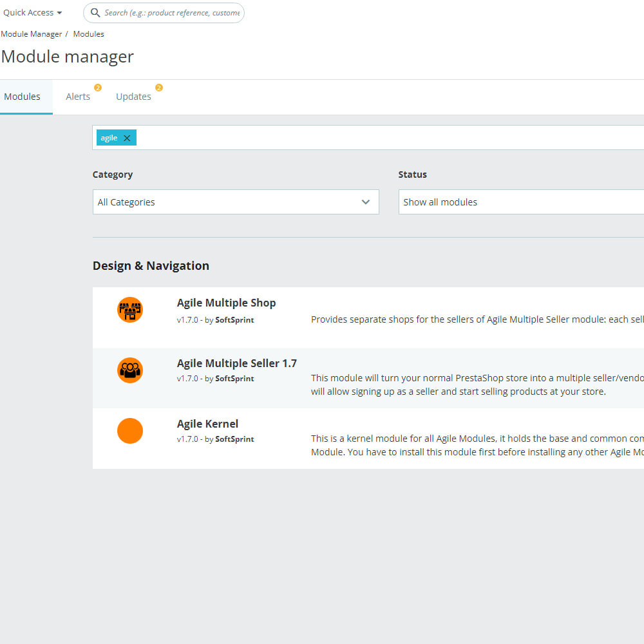This screenshot has height=644, width=644.
Task: Click SoftSprint author under Agile Multiple Seller
Action: point(234,379)
